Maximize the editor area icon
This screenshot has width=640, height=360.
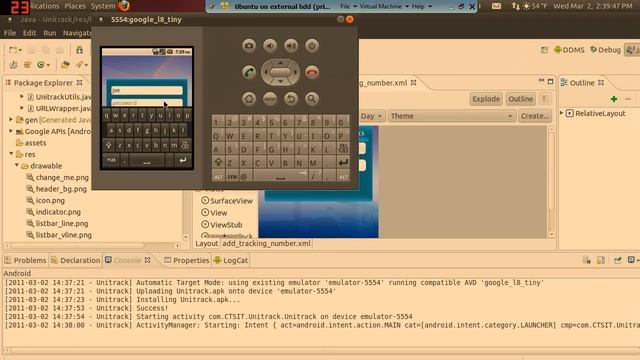(x=550, y=81)
